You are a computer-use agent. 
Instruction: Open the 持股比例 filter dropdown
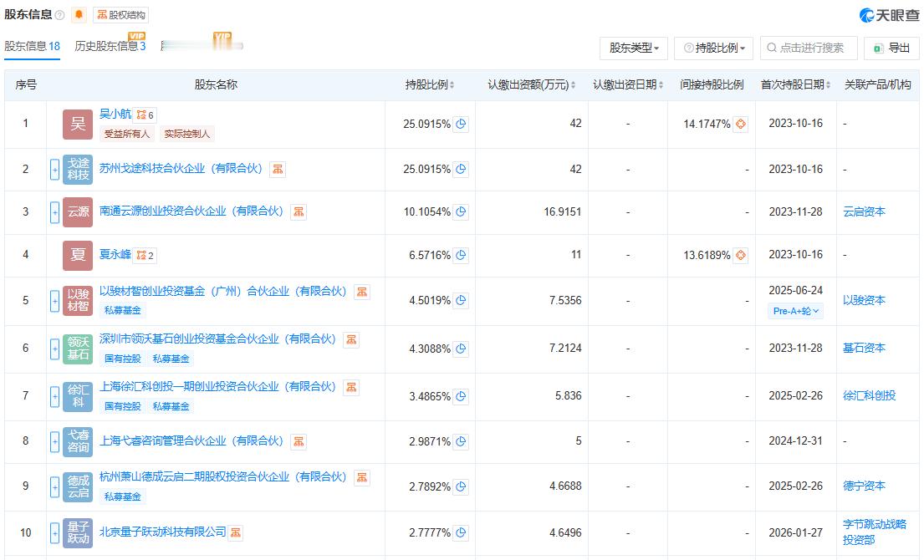pyautogui.click(x=711, y=48)
